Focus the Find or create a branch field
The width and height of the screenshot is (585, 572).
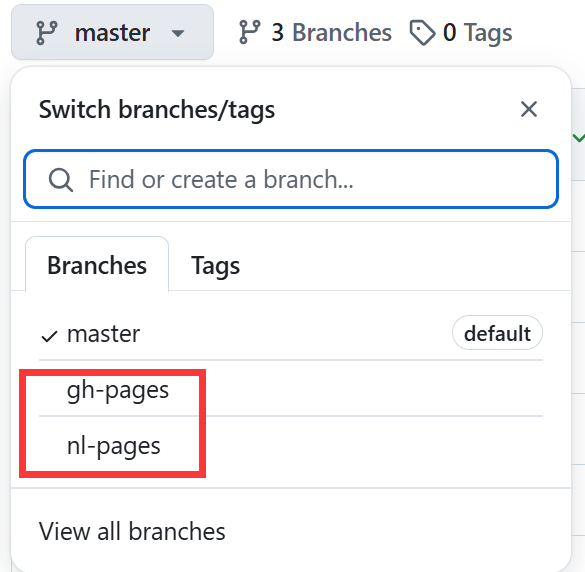291,179
